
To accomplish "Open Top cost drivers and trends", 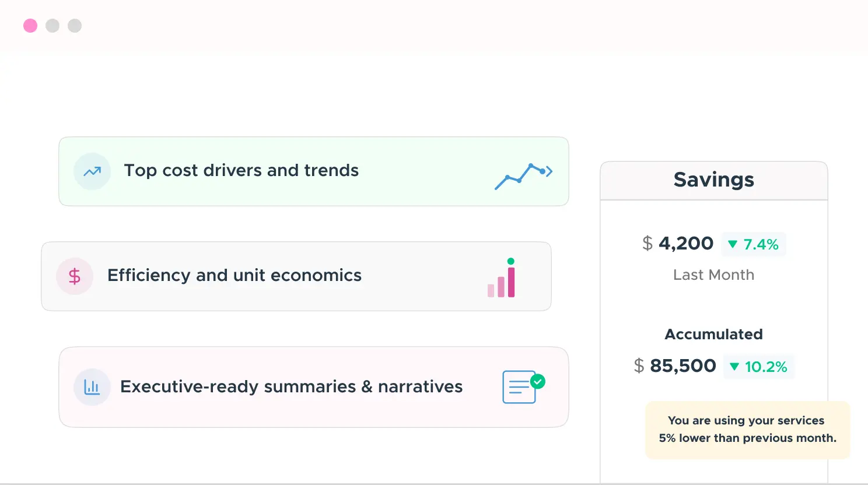I will [241, 171].
